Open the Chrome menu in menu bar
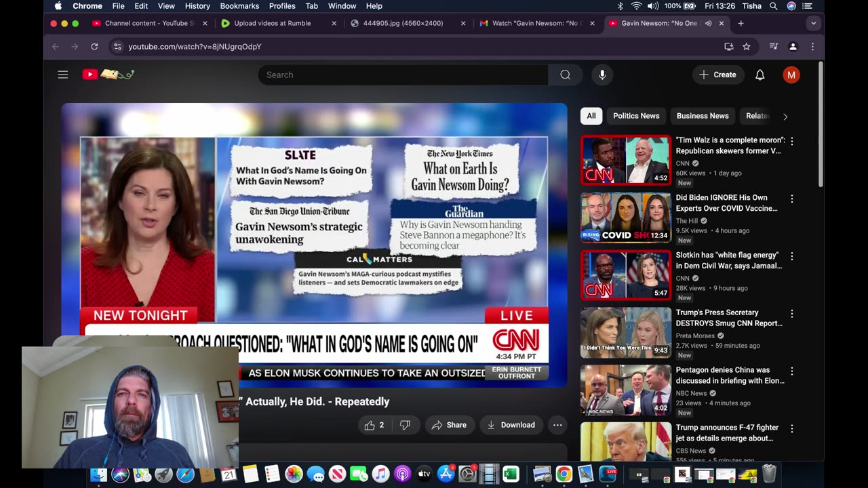The width and height of the screenshot is (868, 488). click(x=87, y=6)
